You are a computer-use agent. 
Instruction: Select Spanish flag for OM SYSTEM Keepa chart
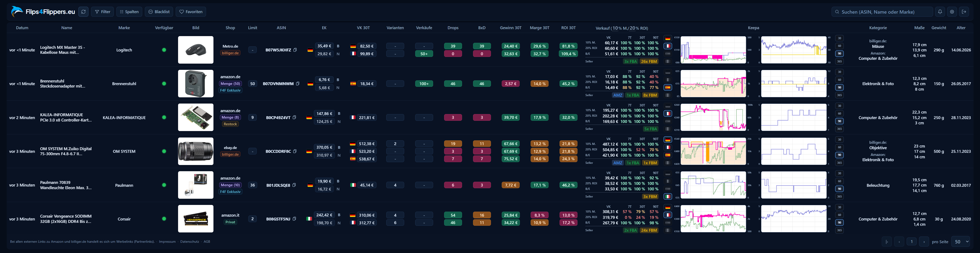click(668, 155)
